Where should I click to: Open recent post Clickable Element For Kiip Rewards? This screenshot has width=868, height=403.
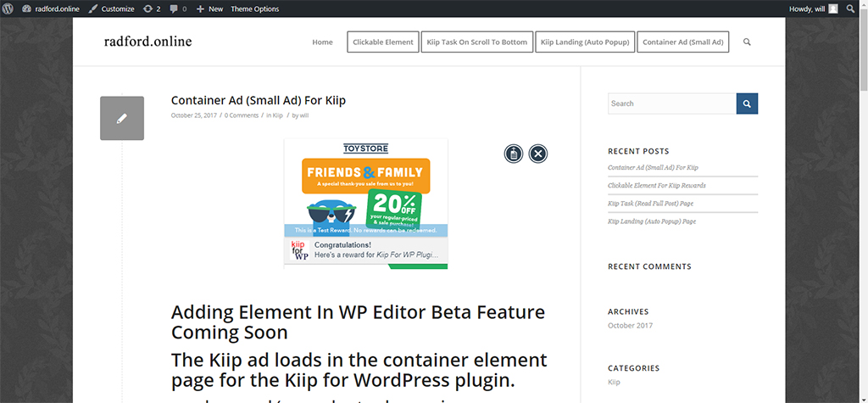(x=657, y=185)
